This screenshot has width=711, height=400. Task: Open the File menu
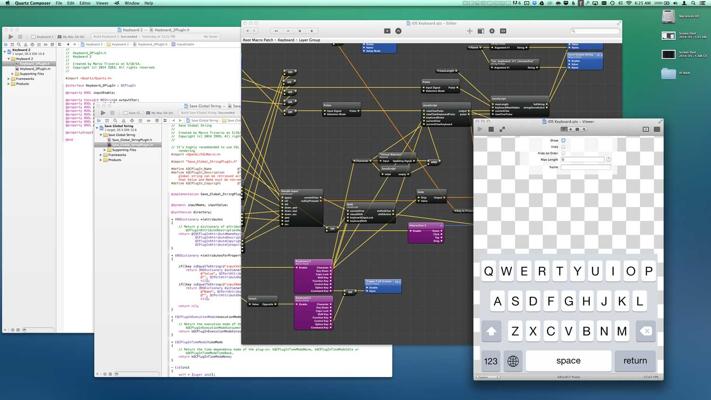pos(59,3)
